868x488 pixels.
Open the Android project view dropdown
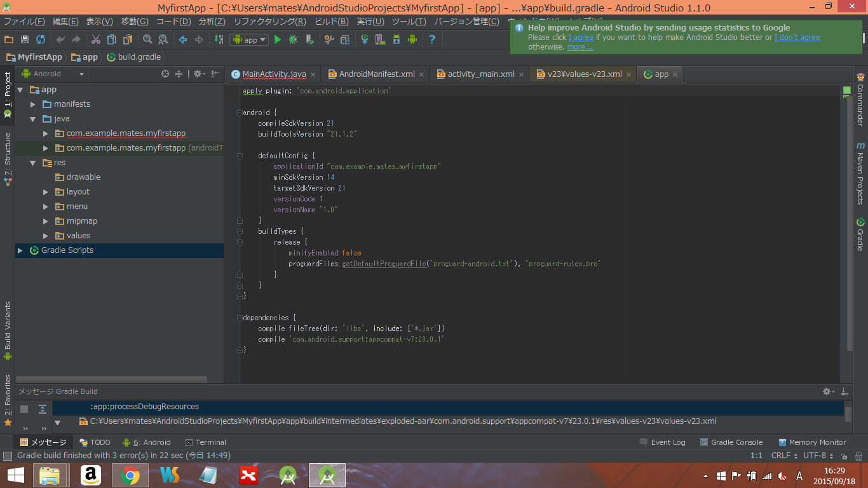tap(53, 74)
